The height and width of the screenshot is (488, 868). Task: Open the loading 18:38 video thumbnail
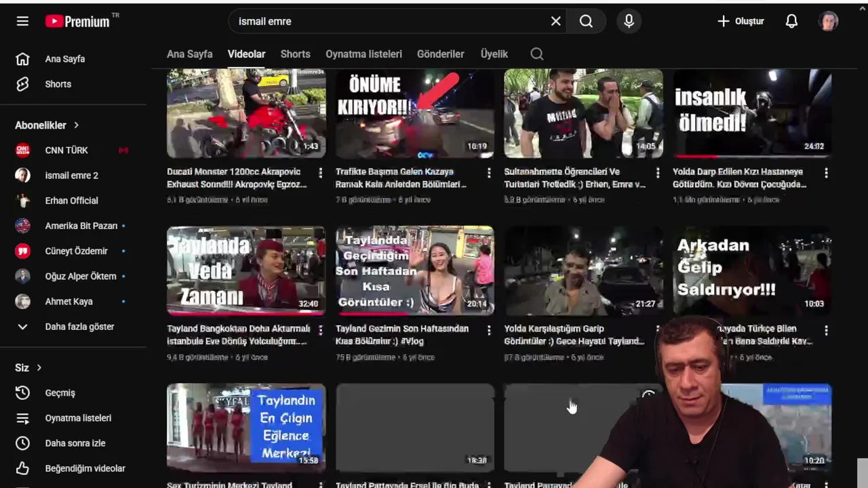[x=415, y=428]
